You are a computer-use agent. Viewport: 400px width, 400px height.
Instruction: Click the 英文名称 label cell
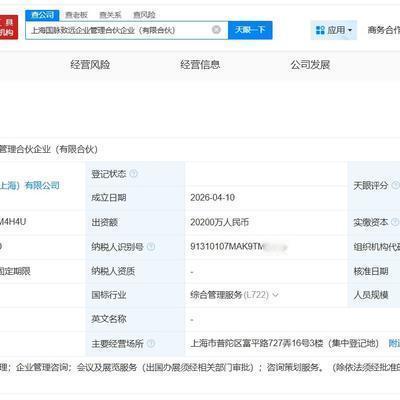click(135, 319)
